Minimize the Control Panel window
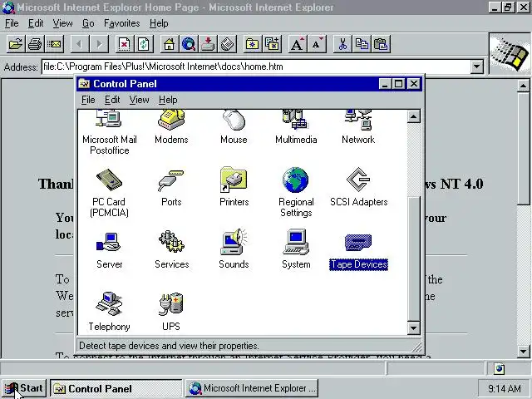This screenshot has width=532, height=399. pos(385,84)
